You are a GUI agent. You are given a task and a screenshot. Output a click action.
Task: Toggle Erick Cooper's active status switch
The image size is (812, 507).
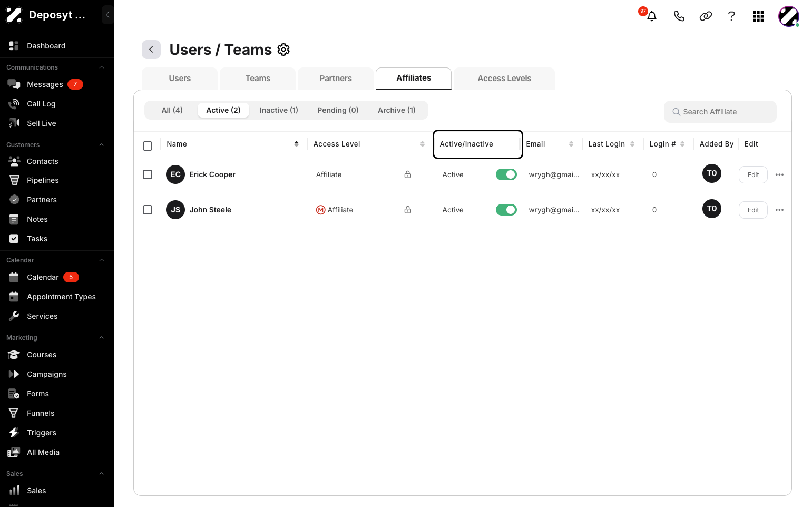(506, 174)
